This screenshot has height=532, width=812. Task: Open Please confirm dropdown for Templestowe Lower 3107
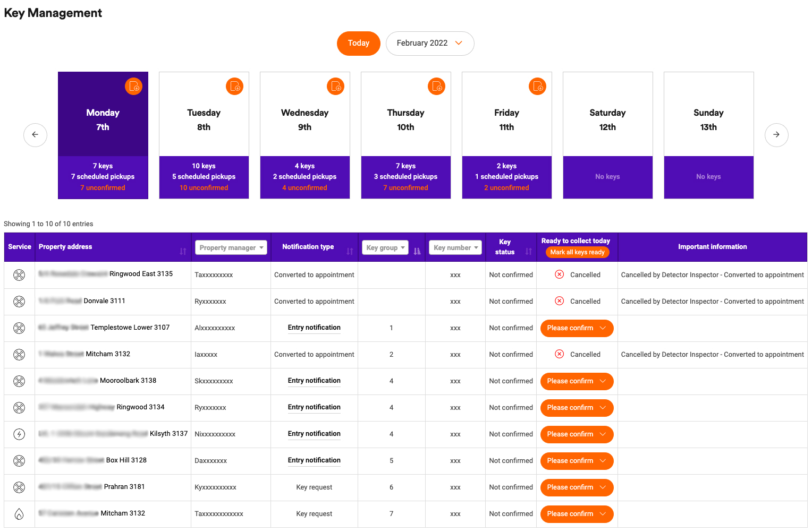click(577, 328)
